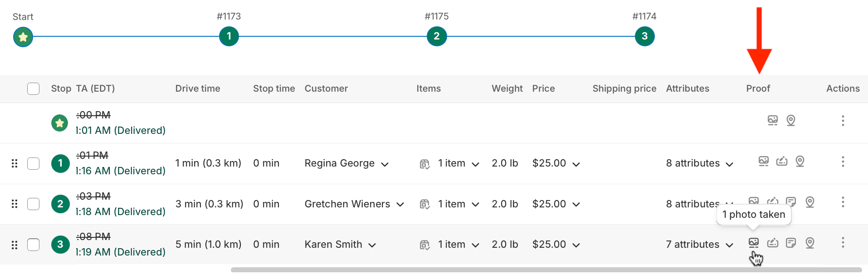Open location pin icon in start row
Image resolution: width=868 pixels, height=275 pixels.
coord(790,120)
